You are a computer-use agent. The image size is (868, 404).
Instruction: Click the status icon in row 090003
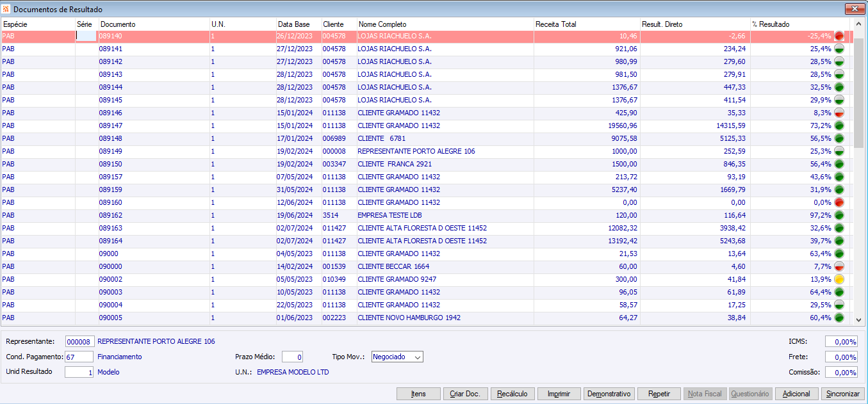[839, 292]
